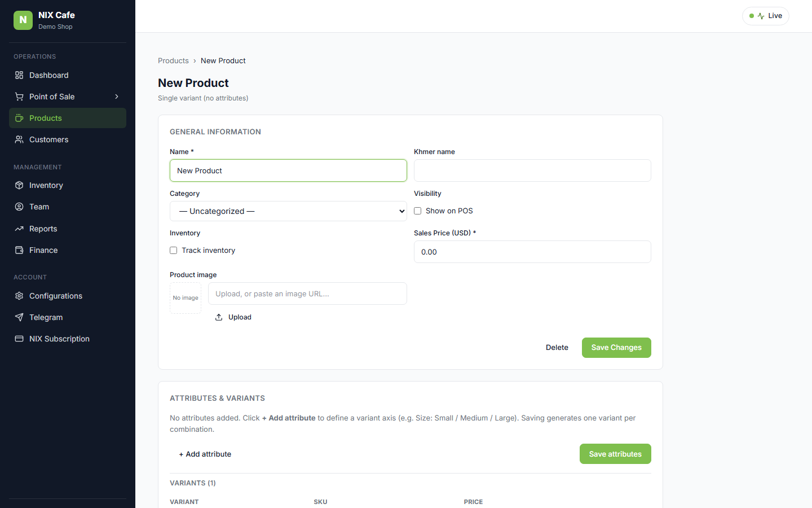Enable the Show on POS checkbox
The width and height of the screenshot is (812, 508).
click(x=418, y=211)
